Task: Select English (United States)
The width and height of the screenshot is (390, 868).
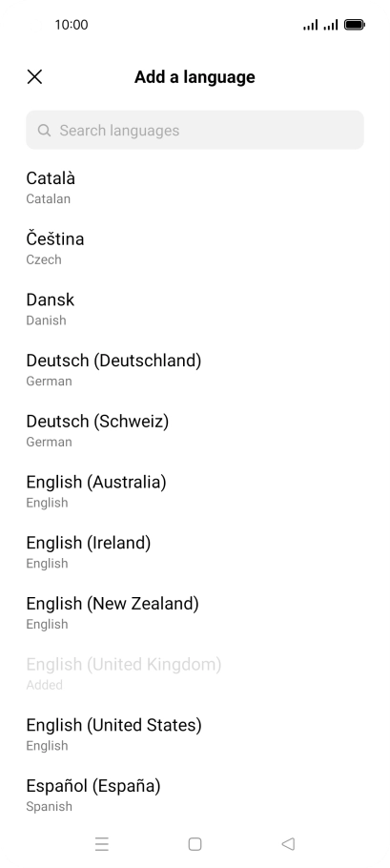Action: click(195, 734)
